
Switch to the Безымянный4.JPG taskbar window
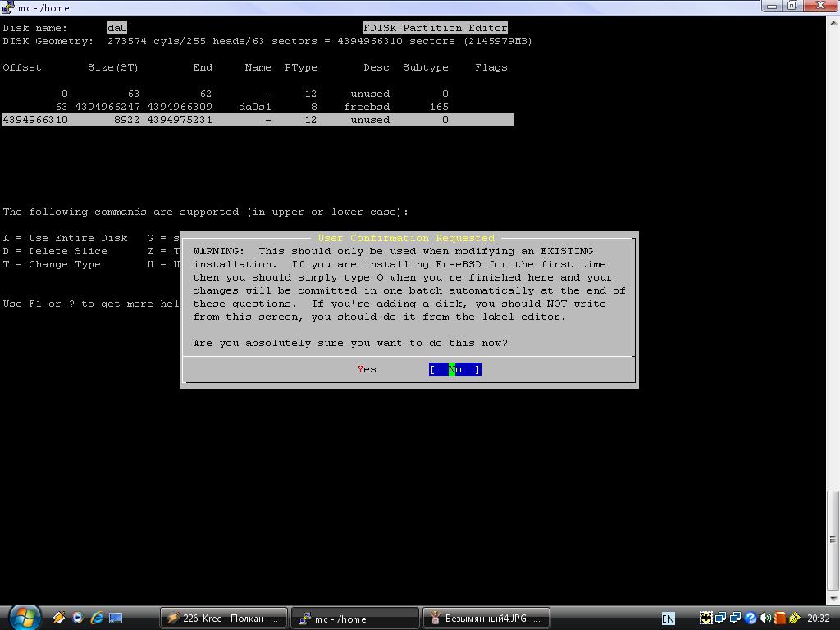coord(486,619)
